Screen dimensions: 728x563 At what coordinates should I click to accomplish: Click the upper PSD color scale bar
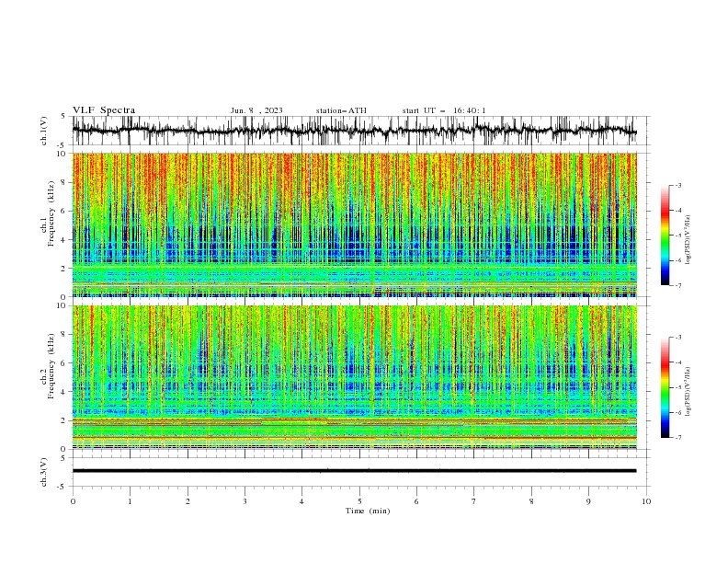click(x=665, y=236)
